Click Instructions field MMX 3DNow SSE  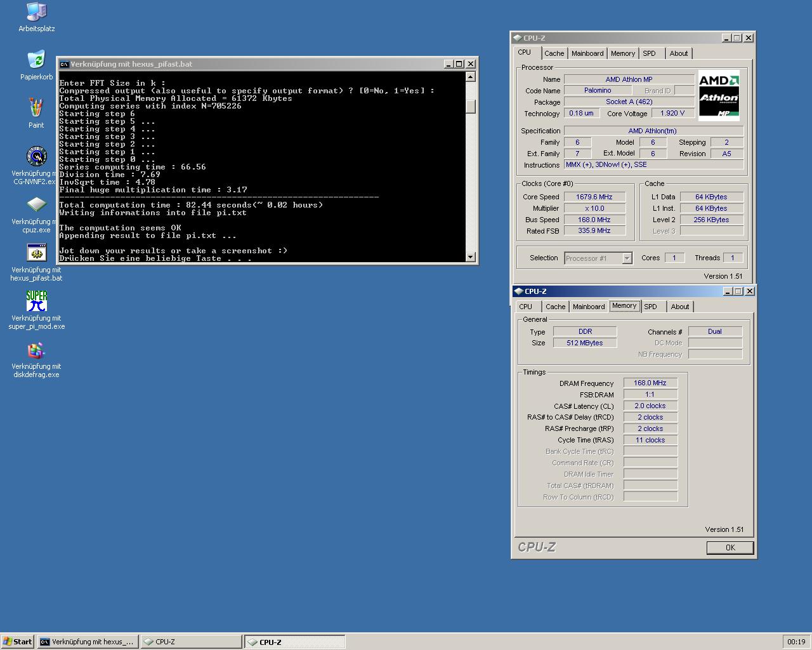pos(653,165)
